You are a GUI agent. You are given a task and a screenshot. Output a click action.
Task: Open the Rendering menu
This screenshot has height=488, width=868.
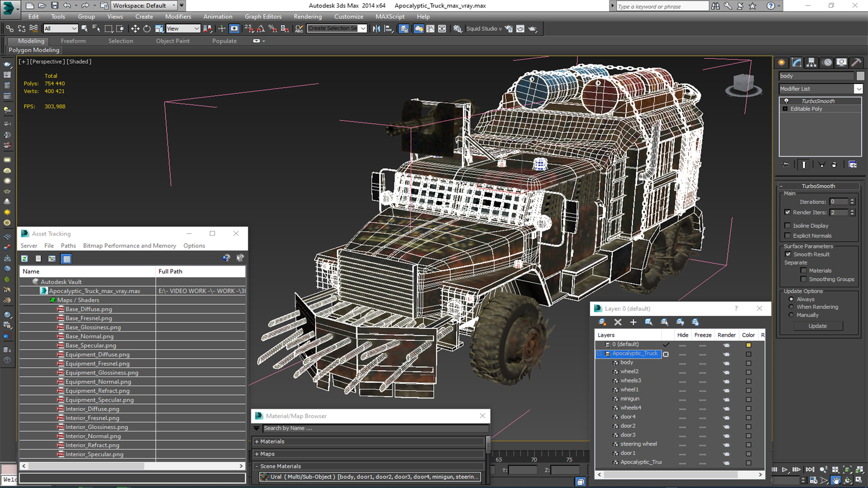tap(307, 17)
